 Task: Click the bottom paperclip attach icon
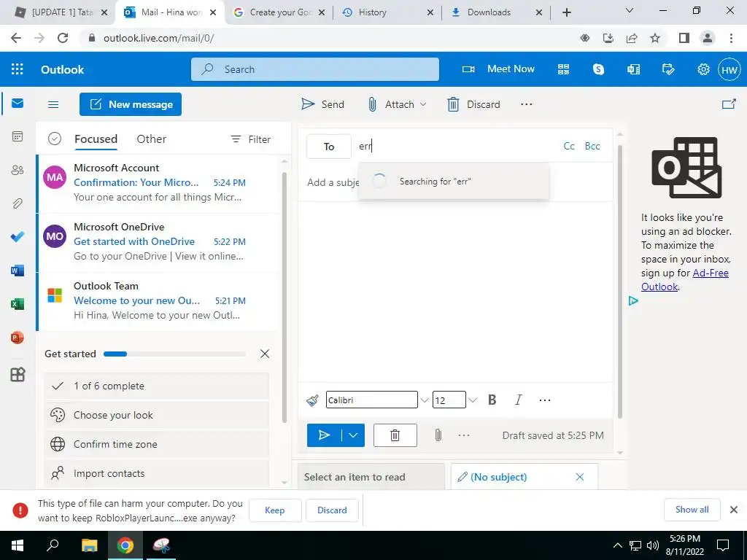[x=438, y=435]
